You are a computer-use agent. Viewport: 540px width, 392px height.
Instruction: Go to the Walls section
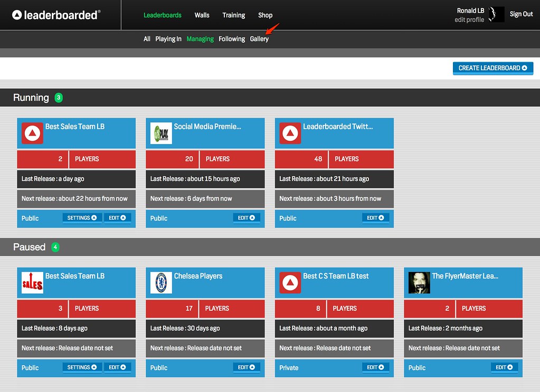point(202,15)
